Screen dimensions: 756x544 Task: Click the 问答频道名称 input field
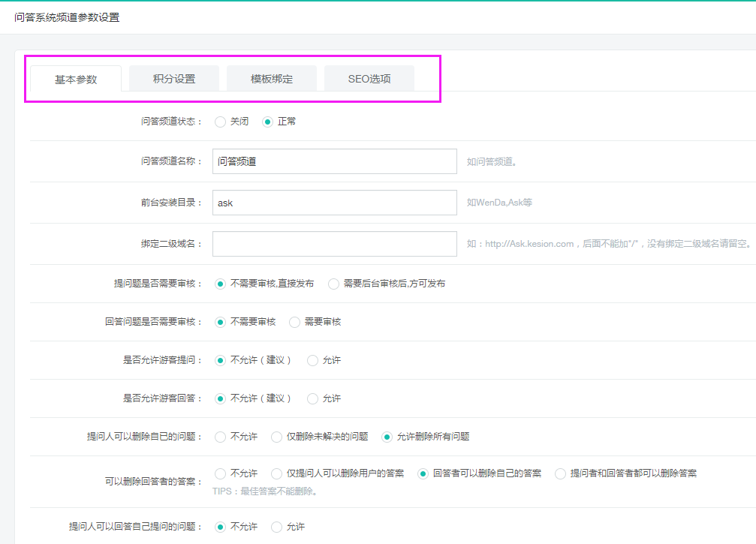pos(334,161)
